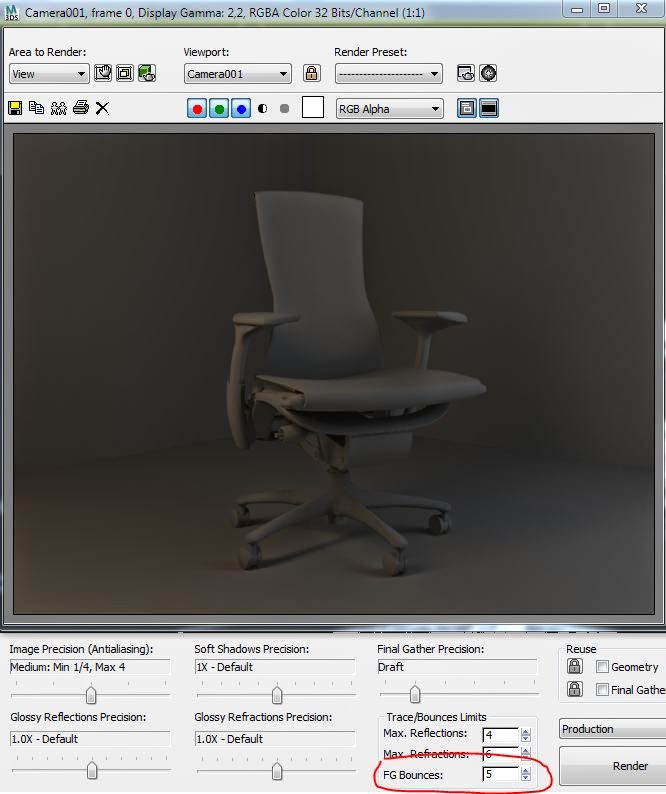Click the 'Draft' final gather value
The height and width of the screenshot is (794, 666).
(390, 667)
